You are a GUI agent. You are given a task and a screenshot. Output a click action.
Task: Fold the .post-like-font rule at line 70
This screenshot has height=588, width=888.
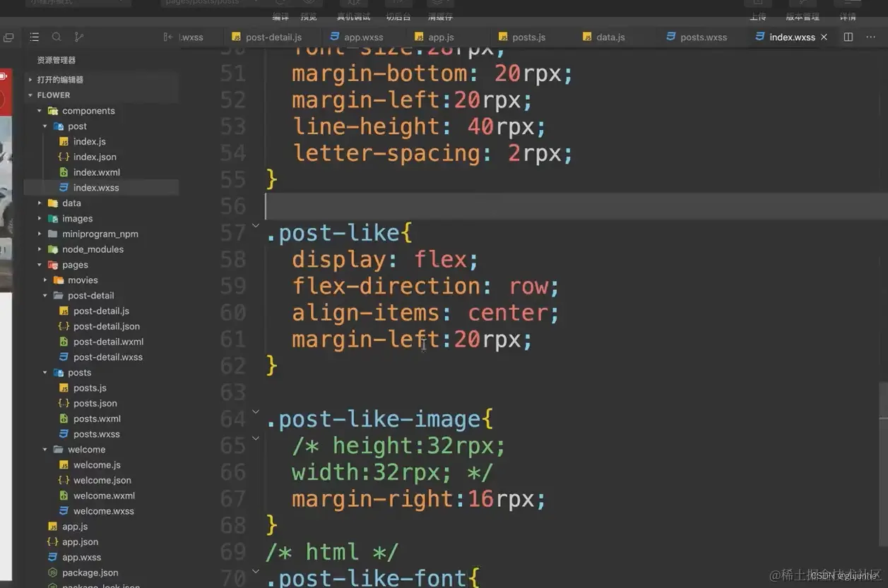(x=256, y=572)
